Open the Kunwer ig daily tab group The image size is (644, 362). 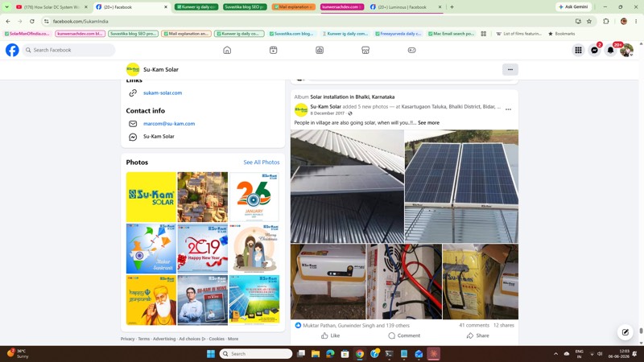point(196,7)
